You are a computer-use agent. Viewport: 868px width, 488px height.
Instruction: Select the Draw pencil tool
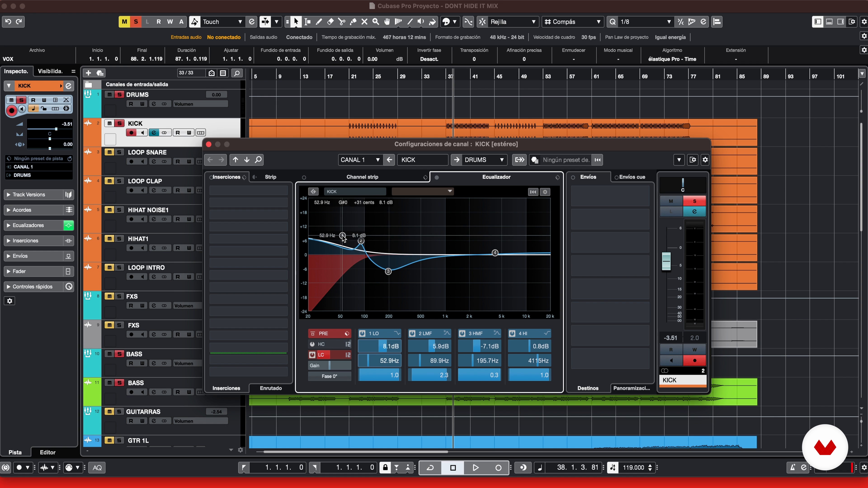[319, 22]
